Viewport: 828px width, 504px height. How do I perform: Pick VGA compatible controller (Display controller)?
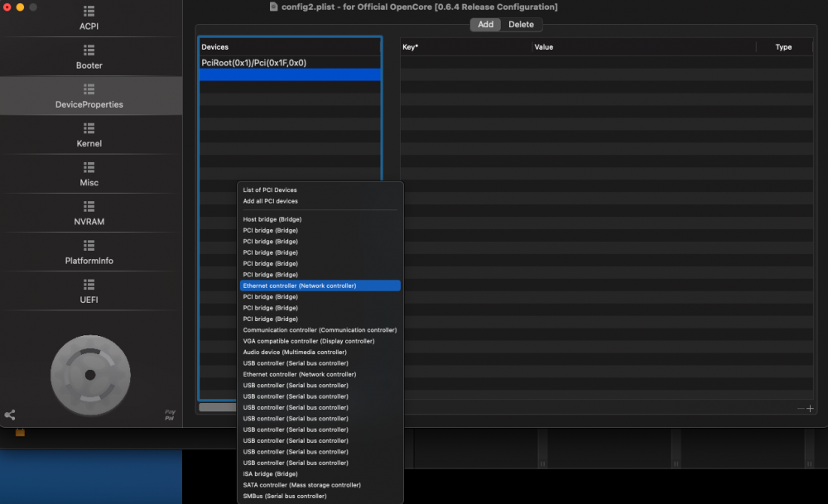point(320,341)
